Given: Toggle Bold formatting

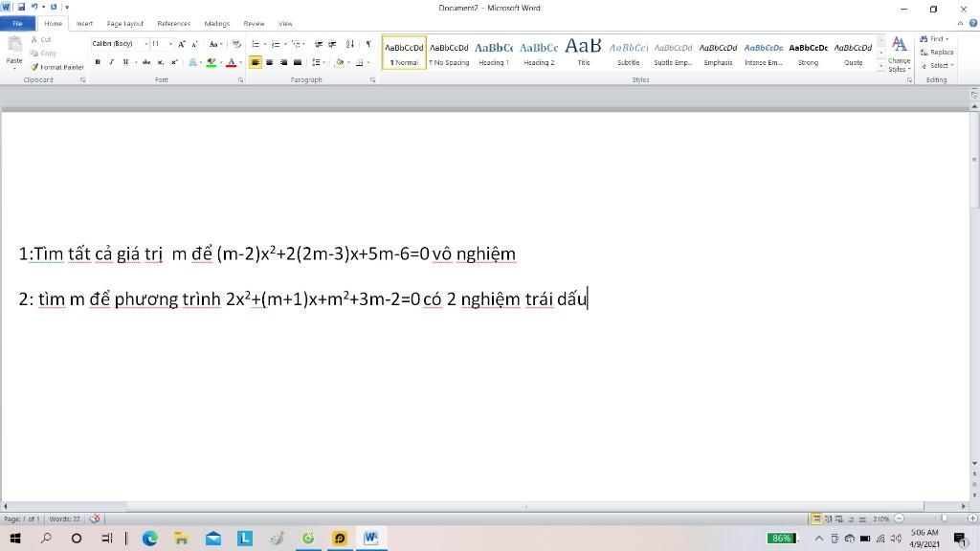Looking at the screenshot, I should pyautogui.click(x=98, y=62).
